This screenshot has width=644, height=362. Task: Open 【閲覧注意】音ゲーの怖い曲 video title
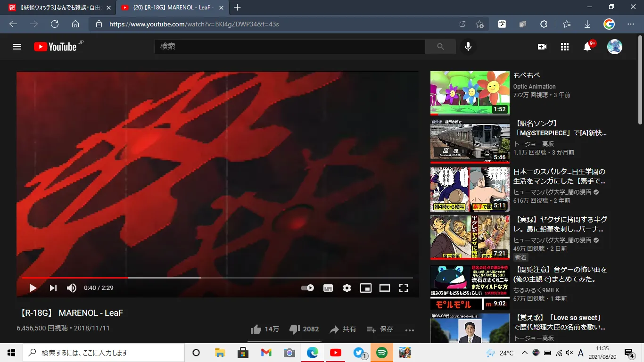(x=560, y=274)
